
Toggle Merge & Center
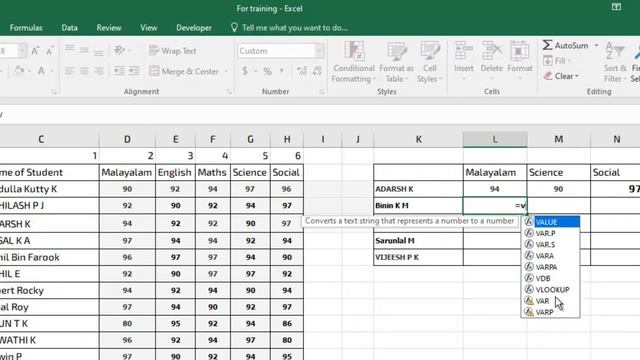184,71
